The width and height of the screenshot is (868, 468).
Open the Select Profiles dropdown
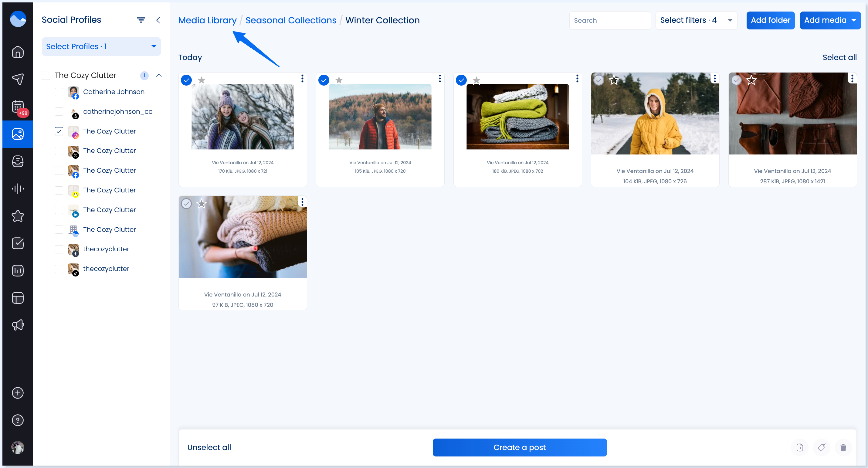point(101,46)
